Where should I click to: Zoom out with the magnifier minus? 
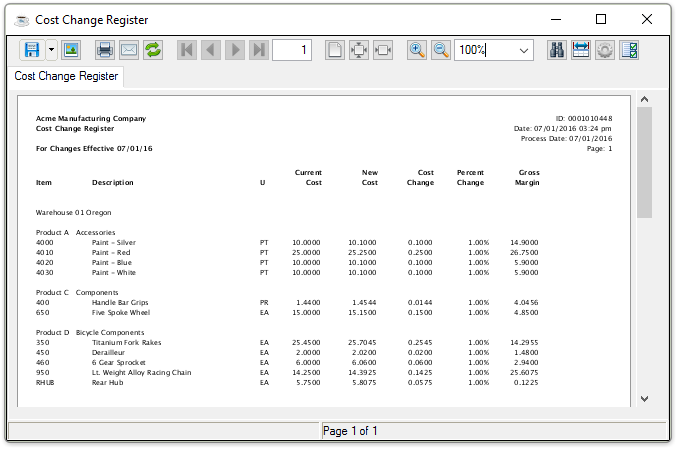441,50
